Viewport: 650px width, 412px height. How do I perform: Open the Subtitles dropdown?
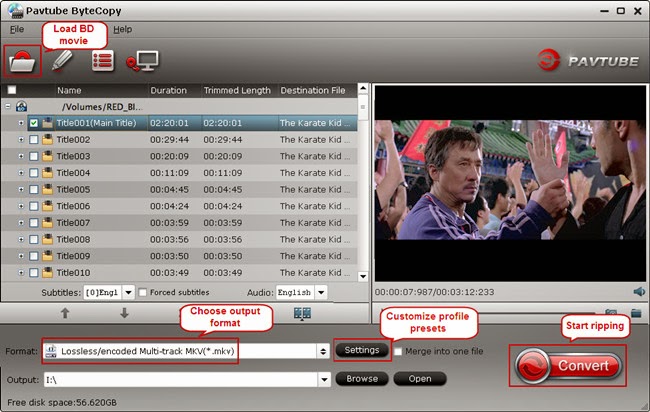[129, 293]
